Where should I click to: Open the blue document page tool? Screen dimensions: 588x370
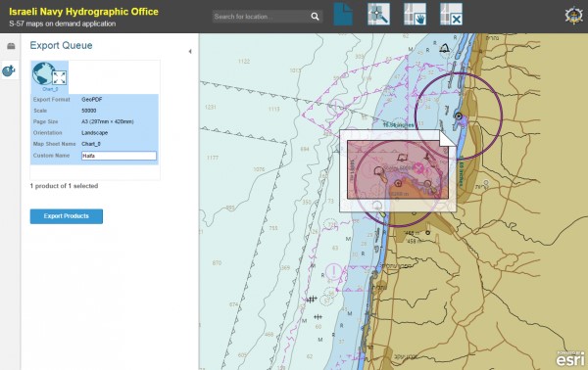343,15
